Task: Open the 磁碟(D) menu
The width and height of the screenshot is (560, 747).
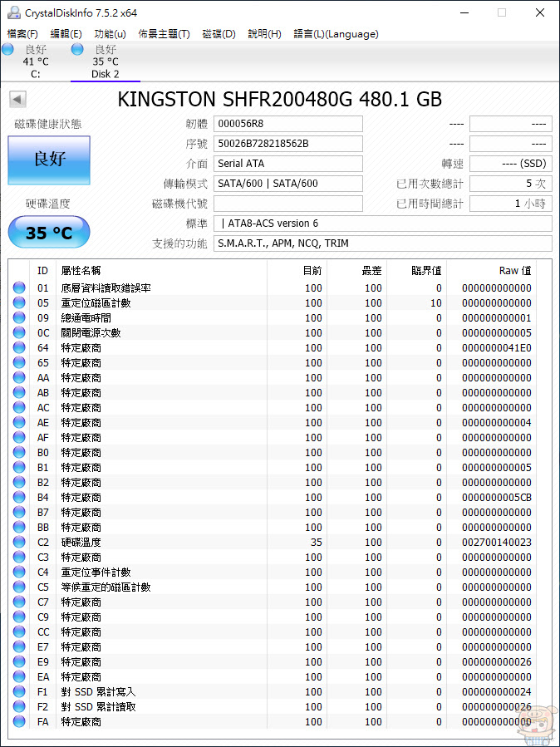Action: [x=219, y=34]
